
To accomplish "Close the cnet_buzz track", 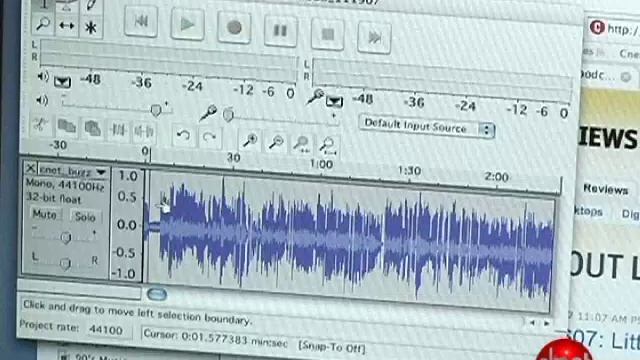I will coord(30,168).
